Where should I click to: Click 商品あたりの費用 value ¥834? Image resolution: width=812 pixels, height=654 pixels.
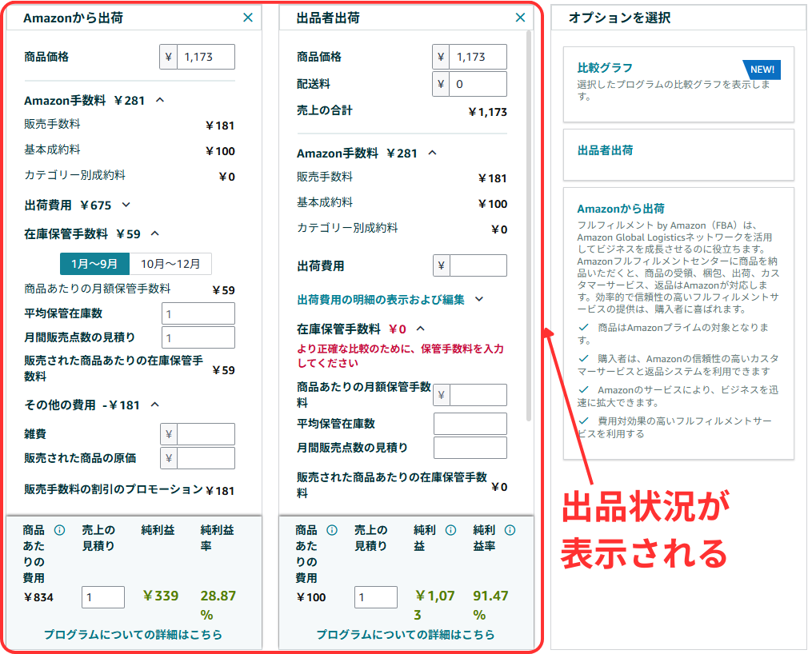coord(39,597)
